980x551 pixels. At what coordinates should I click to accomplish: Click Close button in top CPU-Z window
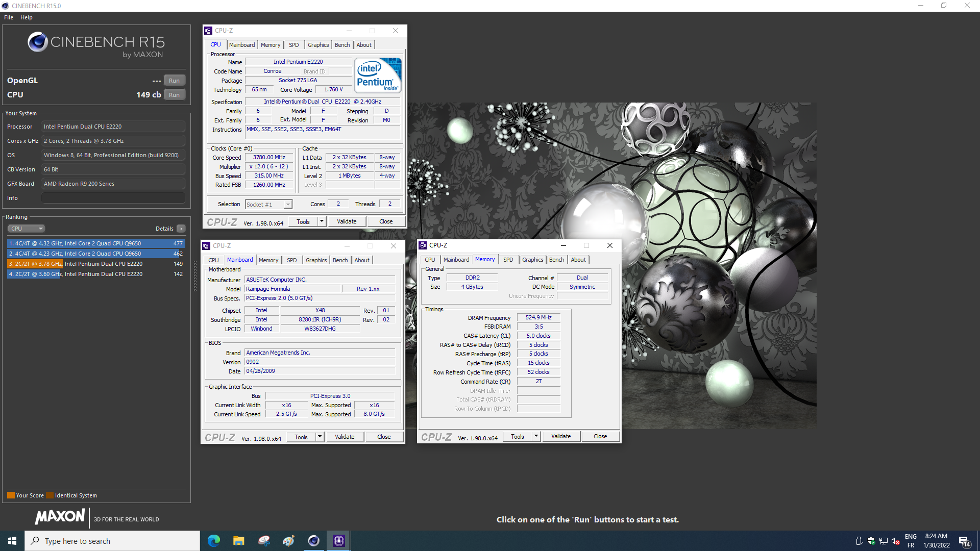coord(386,221)
